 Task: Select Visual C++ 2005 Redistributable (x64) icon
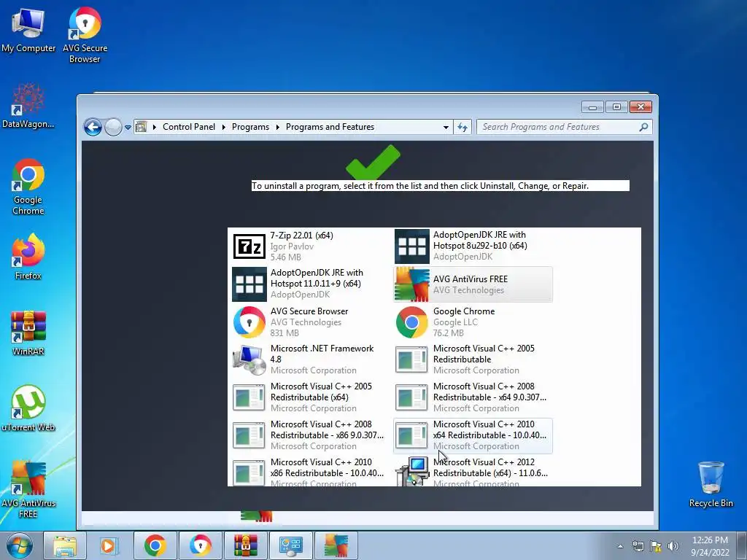pyautogui.click(x=249, y=397)
